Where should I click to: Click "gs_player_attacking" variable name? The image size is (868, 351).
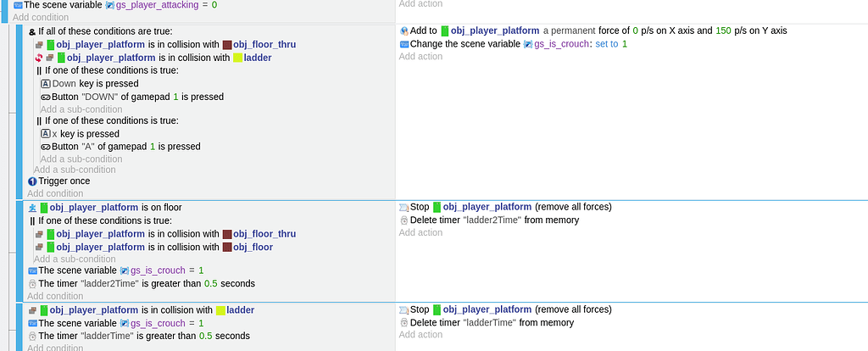click(157, 5)
